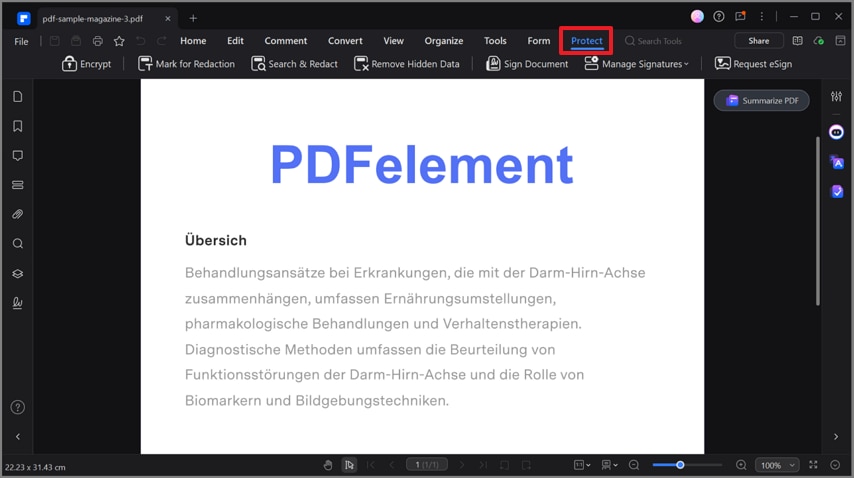The width and height of the screenshot is (854, 478).
Task: Click the star favorite icon in toolbar
Action: 119,41
